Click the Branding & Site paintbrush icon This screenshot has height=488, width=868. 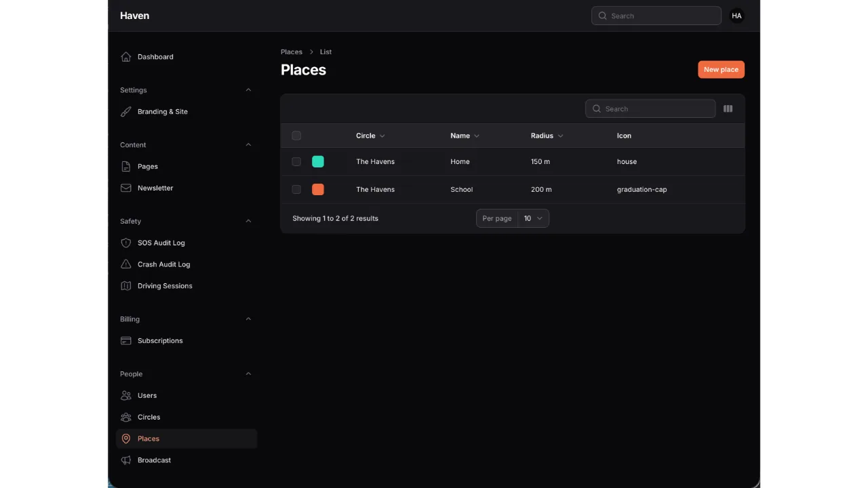click(x=125, y=112)
